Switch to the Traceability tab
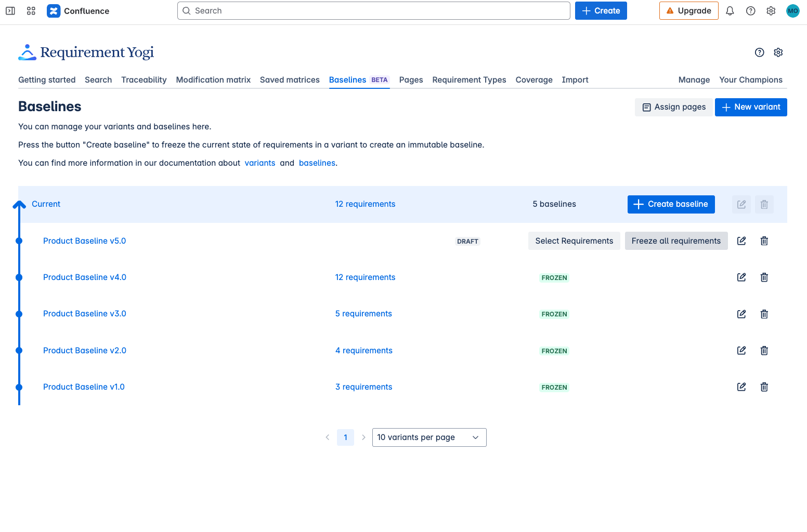807x532 pixels. click(144, 80)
